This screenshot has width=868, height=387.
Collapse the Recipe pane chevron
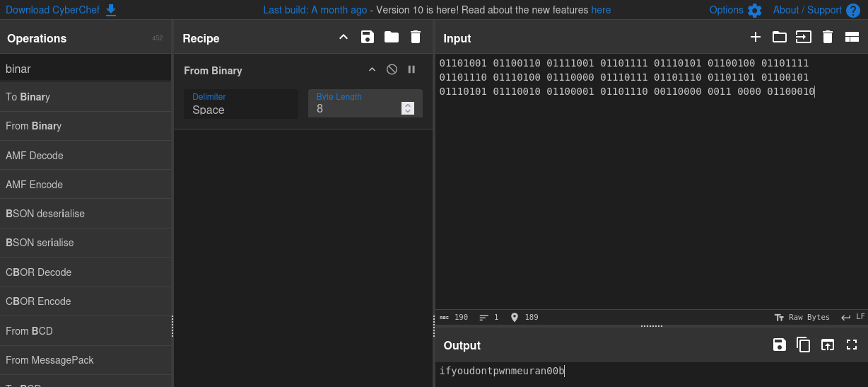(344, 37)
